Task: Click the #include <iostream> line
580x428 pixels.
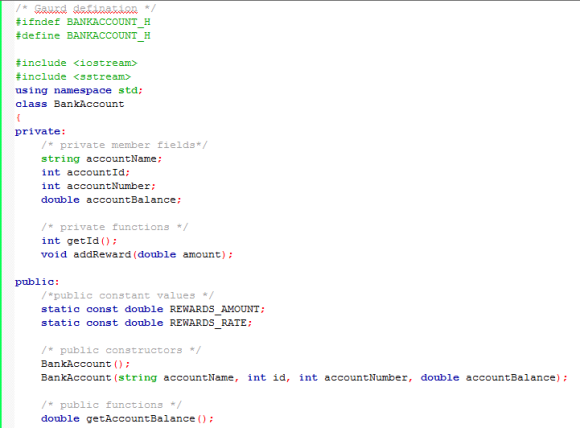Action: pos(76,63)
